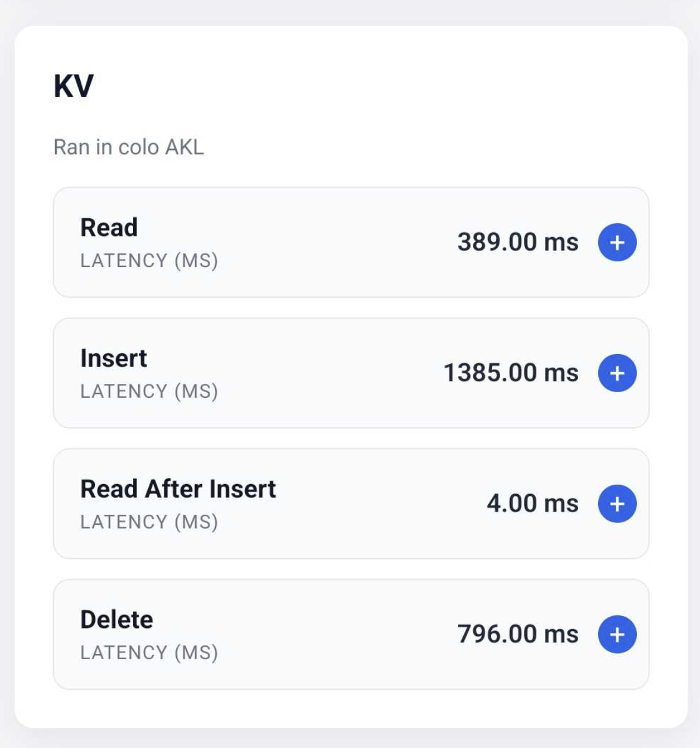
Task: Click the LATENCY (MS) label under Delete
Action: pos(149,652)
